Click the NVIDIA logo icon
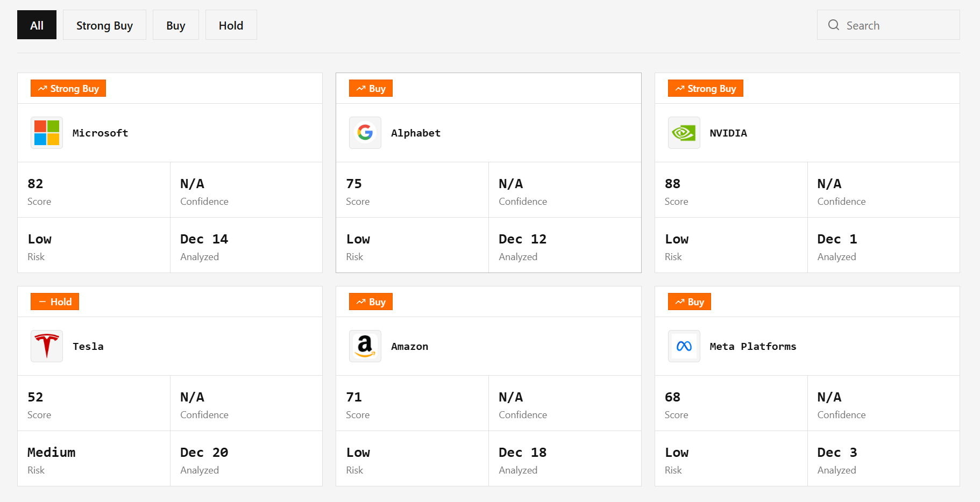Viewport: 980px width, 502px height. tap(684, 133)
